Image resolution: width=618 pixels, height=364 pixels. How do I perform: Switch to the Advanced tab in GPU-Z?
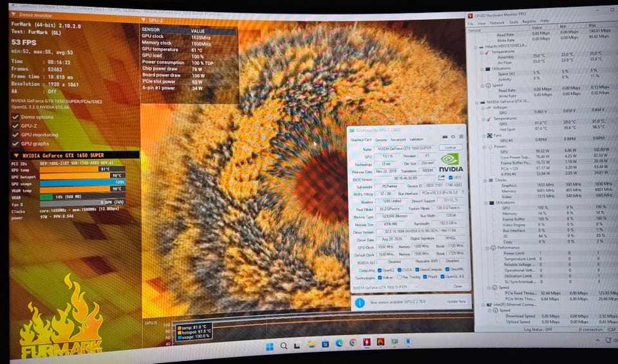coord(398,140)
